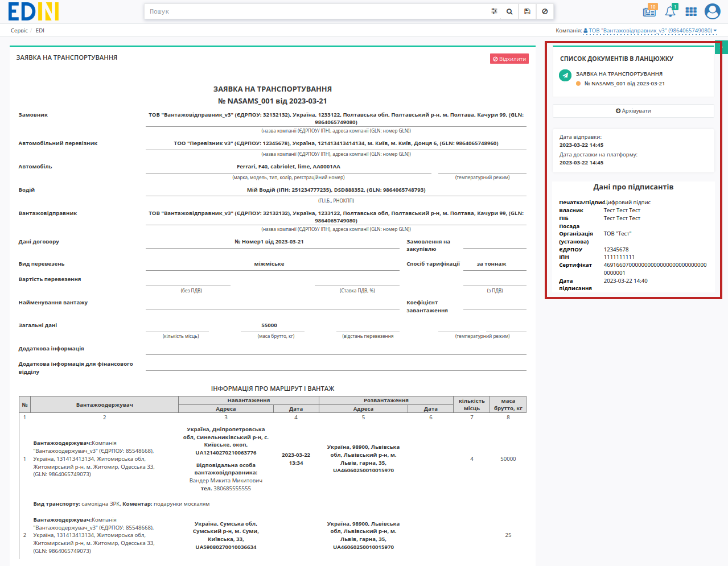Go to EDI breadcrumb

point(40,31)
